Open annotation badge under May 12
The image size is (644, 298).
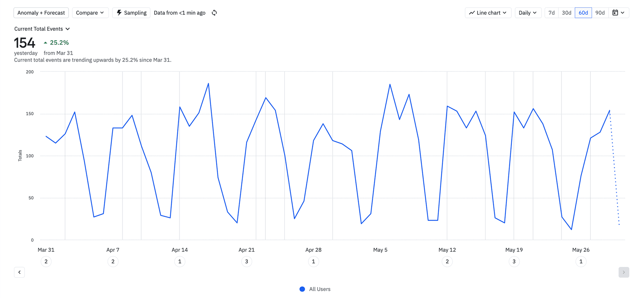pyautogui.click(x=447, y=262)
